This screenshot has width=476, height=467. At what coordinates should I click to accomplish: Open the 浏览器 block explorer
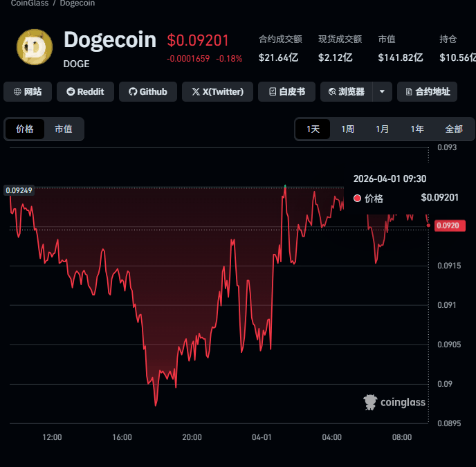(347, 91)
